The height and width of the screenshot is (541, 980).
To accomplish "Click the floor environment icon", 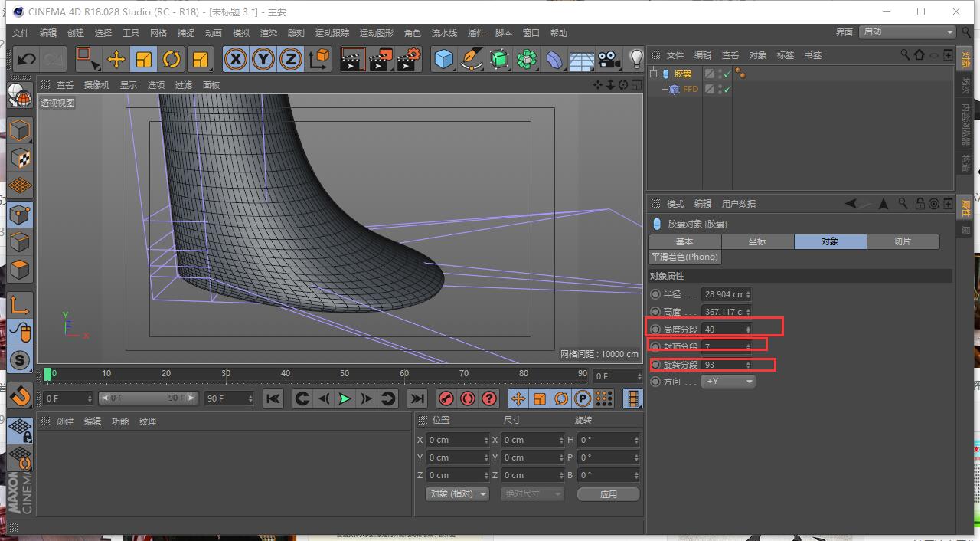I will pos(582,59).
